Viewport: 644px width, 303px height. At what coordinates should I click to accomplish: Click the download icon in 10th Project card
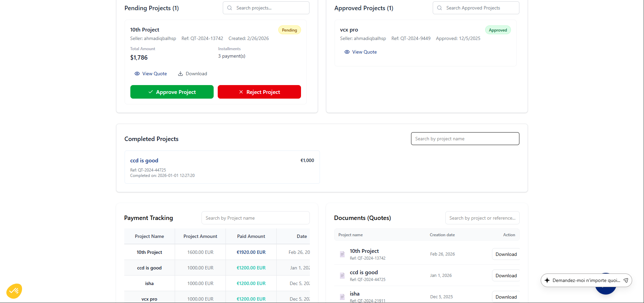[180, 74]
